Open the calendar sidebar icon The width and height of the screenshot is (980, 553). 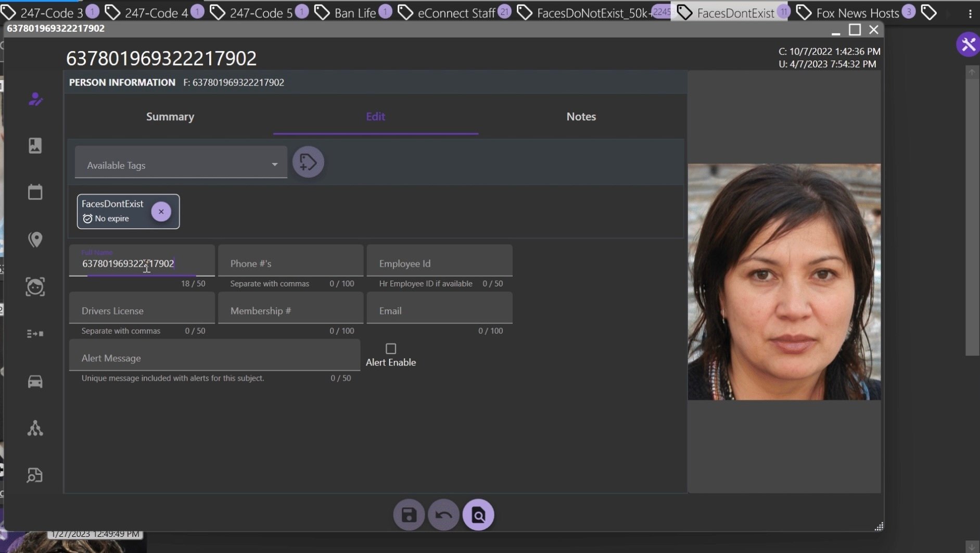pyautogui.click(x=35, y=192)
